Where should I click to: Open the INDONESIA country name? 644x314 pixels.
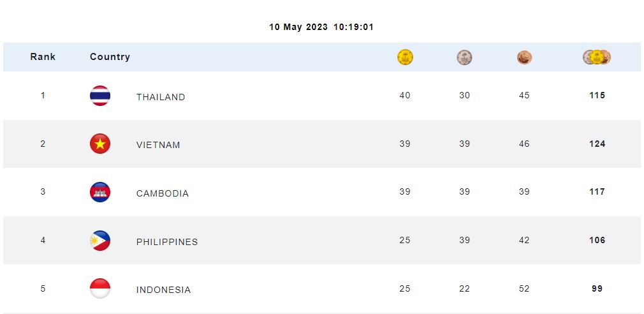click(x=163, y=290)
